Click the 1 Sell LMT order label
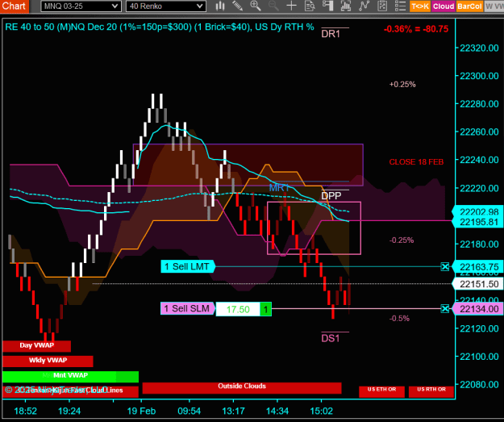 pyautogui.click(x=188, y=266)
